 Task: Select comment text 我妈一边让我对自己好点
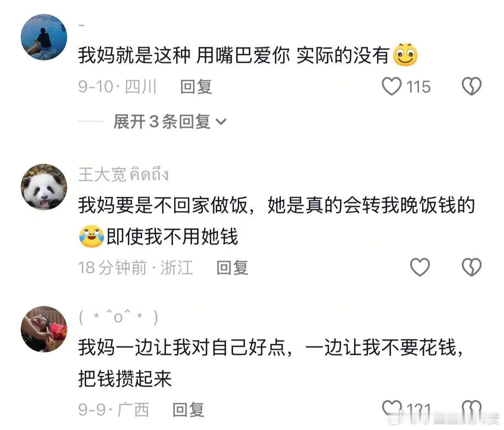(x=182, y=348)
